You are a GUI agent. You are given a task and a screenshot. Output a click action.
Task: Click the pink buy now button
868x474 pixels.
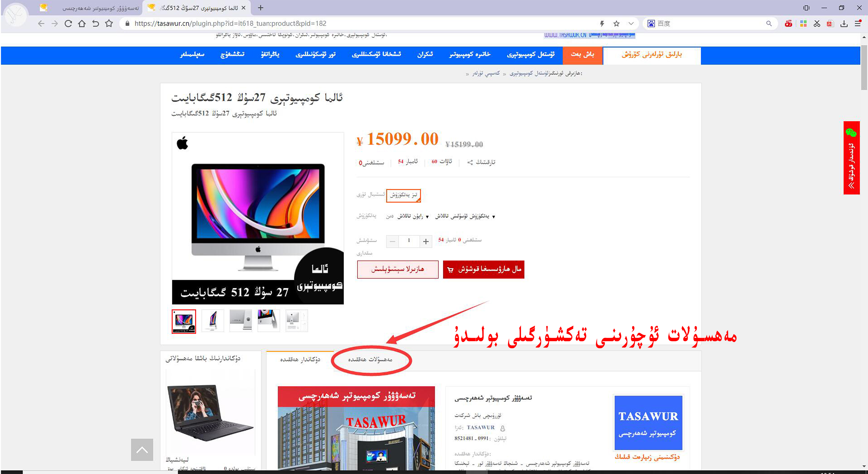(398, 269)
